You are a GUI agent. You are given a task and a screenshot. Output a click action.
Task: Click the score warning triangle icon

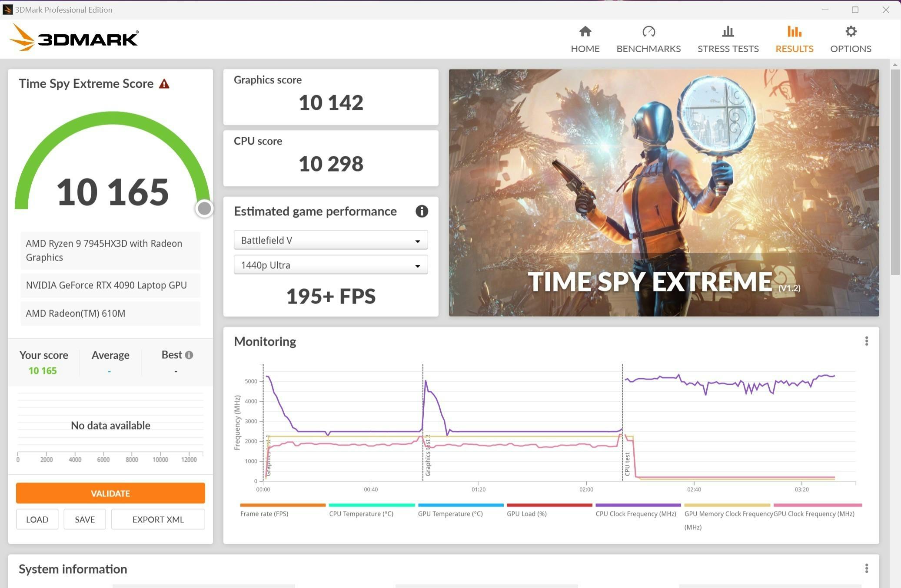tap(164, 83)
